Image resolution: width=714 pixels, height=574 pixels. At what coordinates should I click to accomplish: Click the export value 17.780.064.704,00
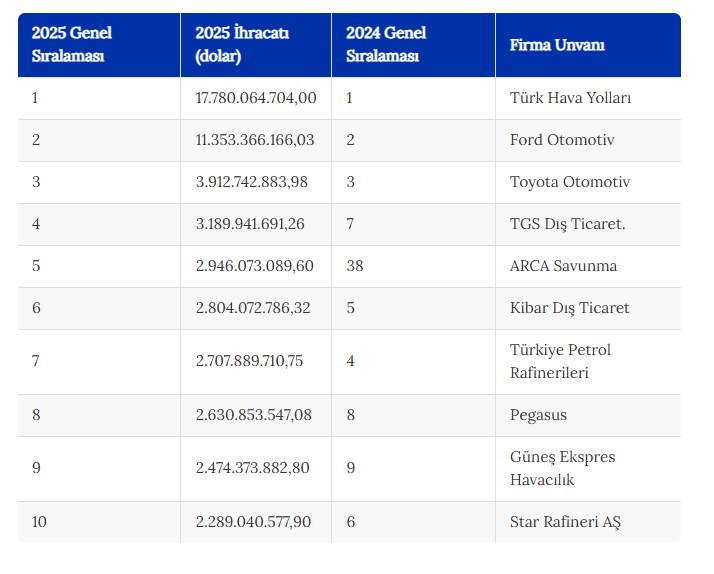coord(256,98)
